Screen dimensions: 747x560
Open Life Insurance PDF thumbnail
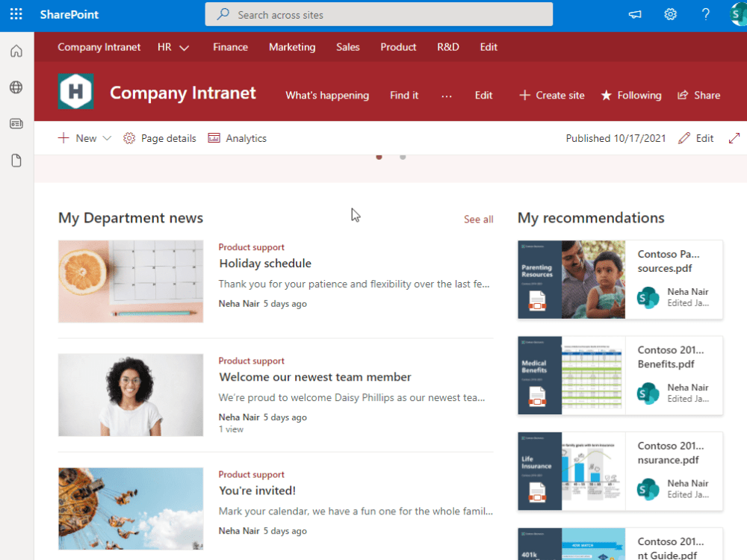pos(571,471)
